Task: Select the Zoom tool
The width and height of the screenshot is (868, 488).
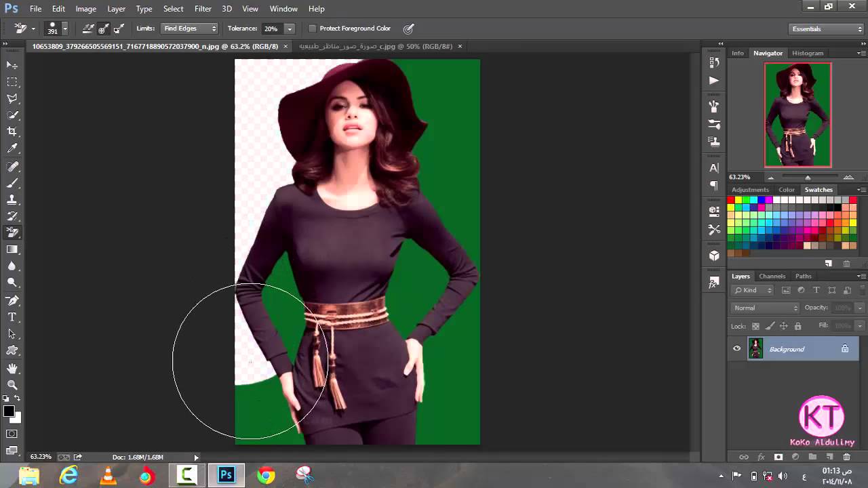Action: point(12,384)
